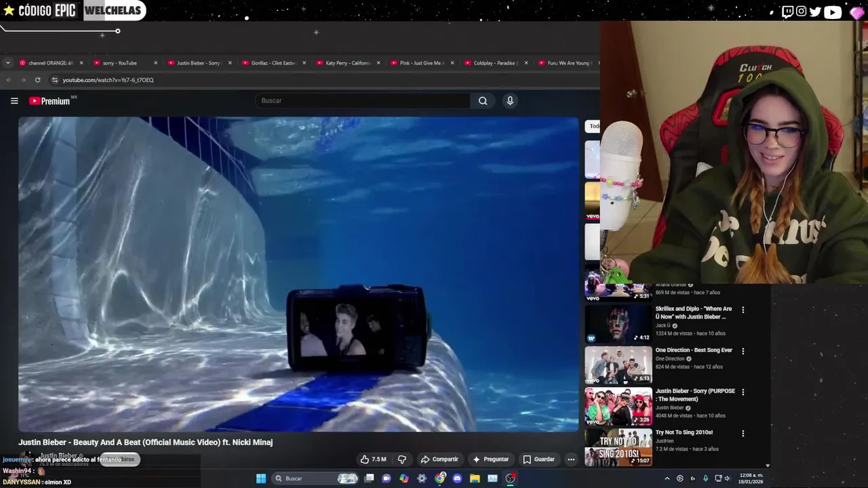The height and width of the screenshot is (488, 868).
Task: Open Task View on the taskbar
Action: click(369, 479)
